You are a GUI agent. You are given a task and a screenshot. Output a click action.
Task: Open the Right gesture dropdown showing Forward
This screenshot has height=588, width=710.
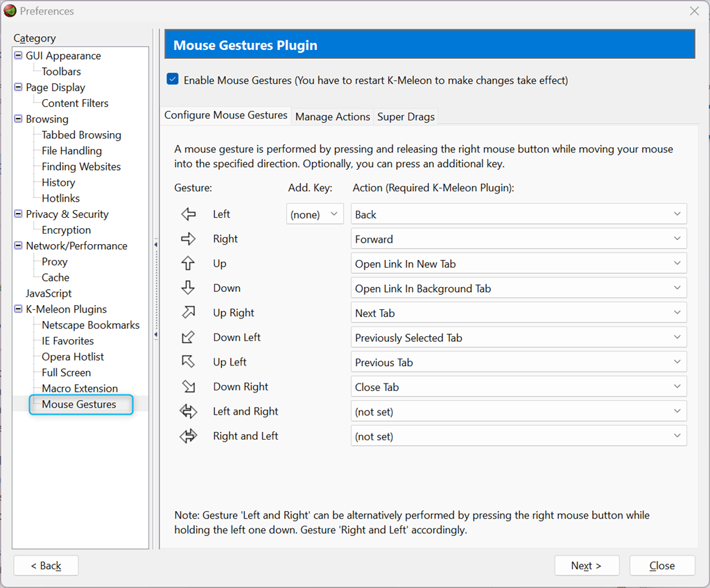(x=519, y=239)
